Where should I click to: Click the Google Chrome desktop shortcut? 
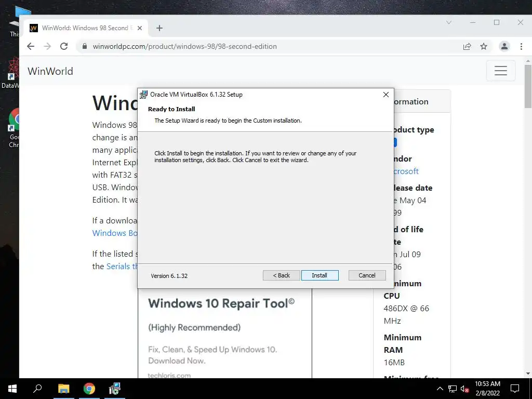[x=14, y=128]
